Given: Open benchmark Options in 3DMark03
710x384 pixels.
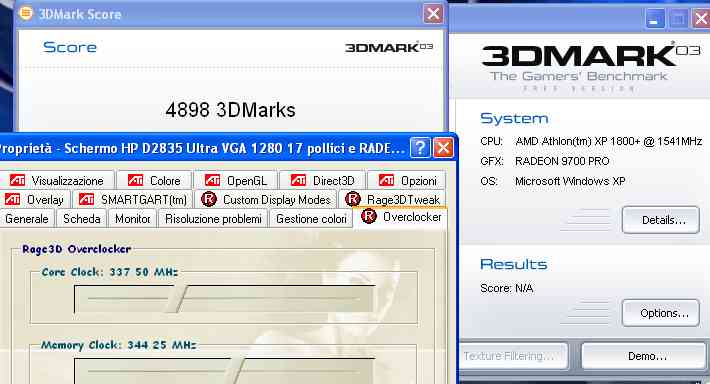Looking at the screenshot, I should pyautogui.click(x=661, y=313).
